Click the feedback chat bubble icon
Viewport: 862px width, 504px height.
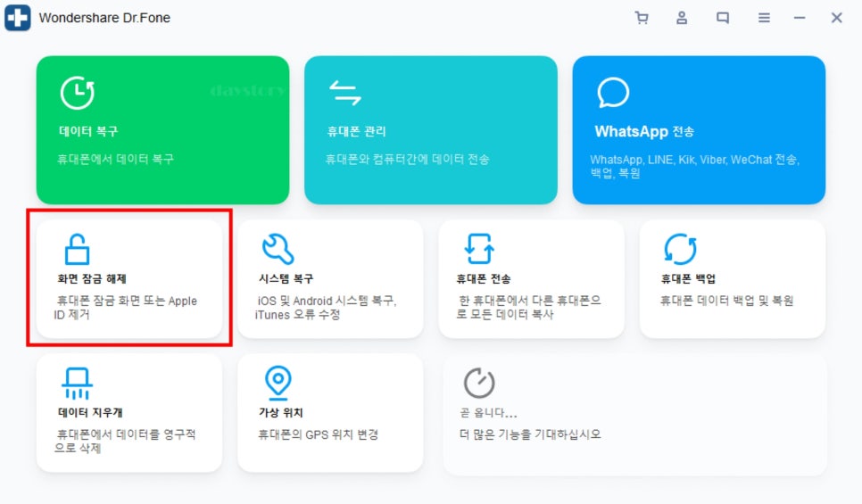(x=723, y=18)
